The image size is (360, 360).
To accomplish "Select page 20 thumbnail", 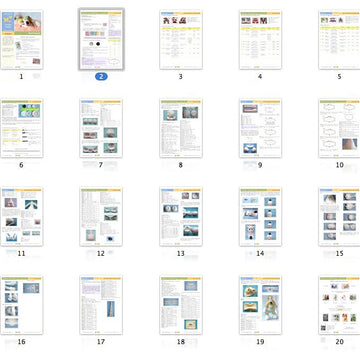I will tap(339, 305).
